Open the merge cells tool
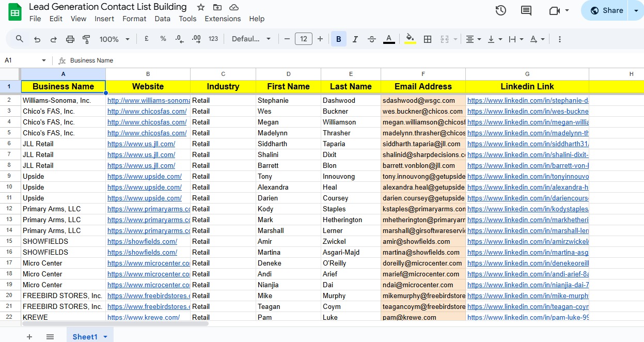The height and width of the screenshot is (342, 644). pos(445,39)
